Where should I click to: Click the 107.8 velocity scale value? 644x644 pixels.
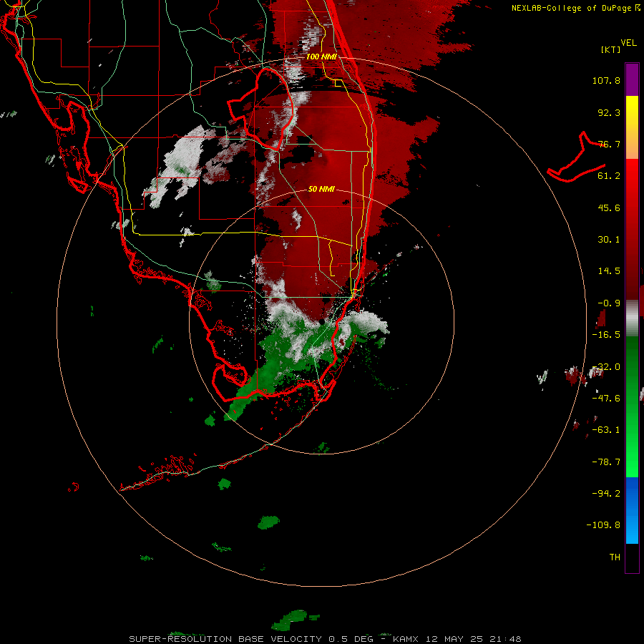click(x=606, y=80)
